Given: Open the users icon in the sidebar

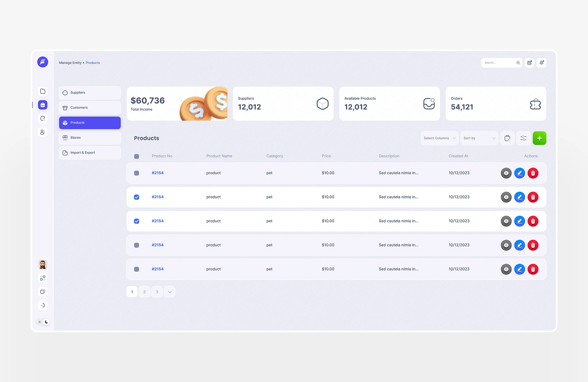Looking at the screenshot, I should tap(42, 132).
